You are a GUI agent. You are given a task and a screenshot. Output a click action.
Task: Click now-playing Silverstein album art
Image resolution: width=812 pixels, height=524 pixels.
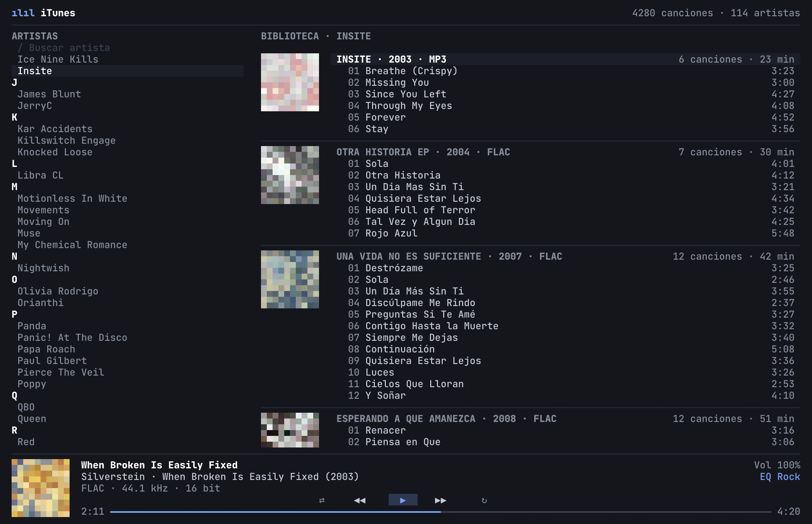click(x=41, y=488)
